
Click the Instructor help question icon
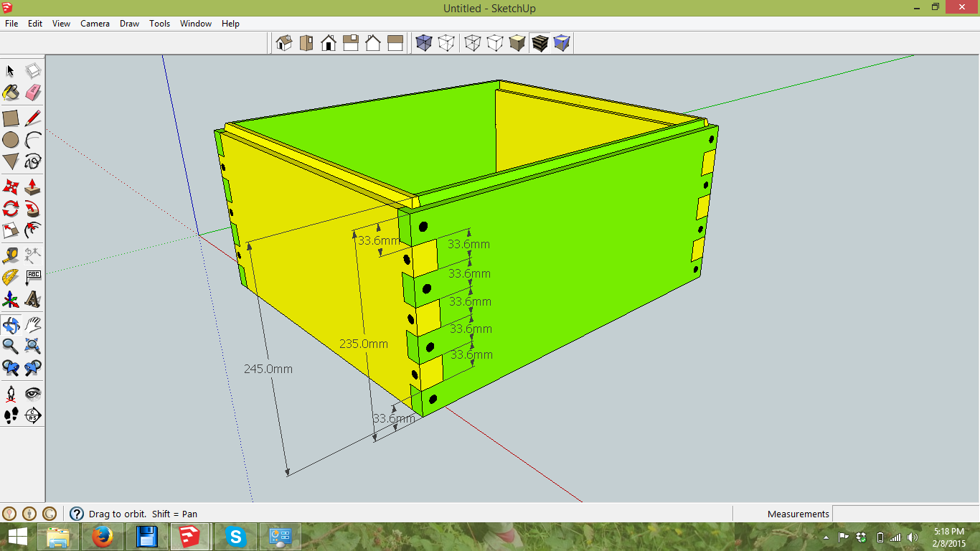point(77,514)
